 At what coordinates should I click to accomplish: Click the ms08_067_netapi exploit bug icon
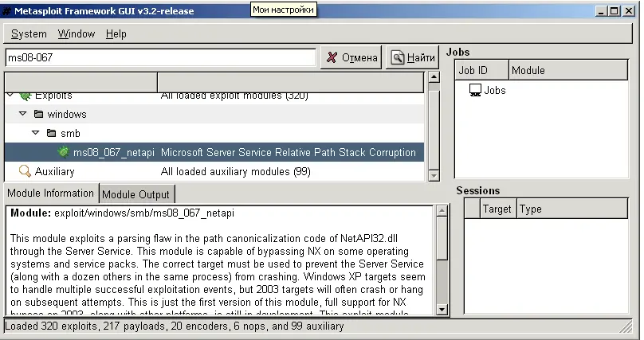point(64,152)
